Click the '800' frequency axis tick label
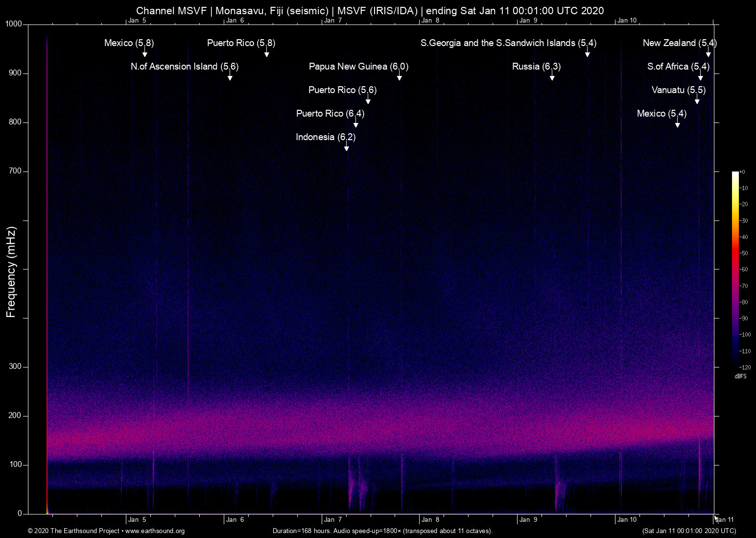 click(x=15, y=122)
